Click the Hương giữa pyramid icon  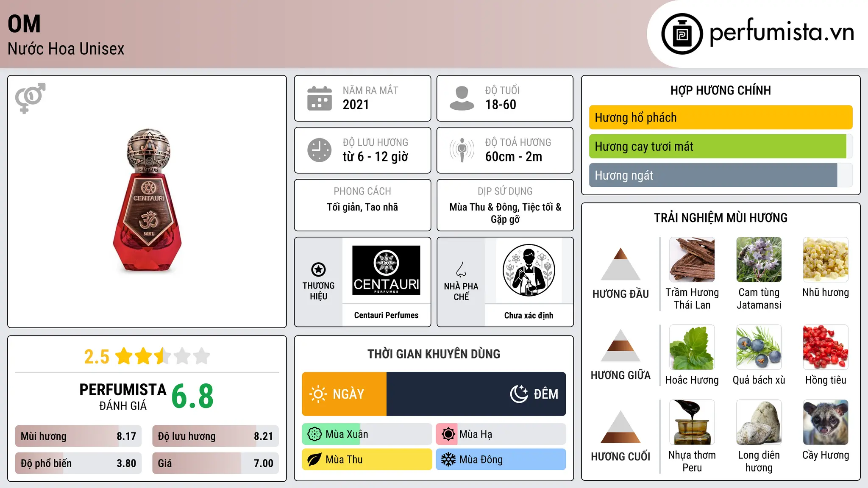[x=620, y=345]
